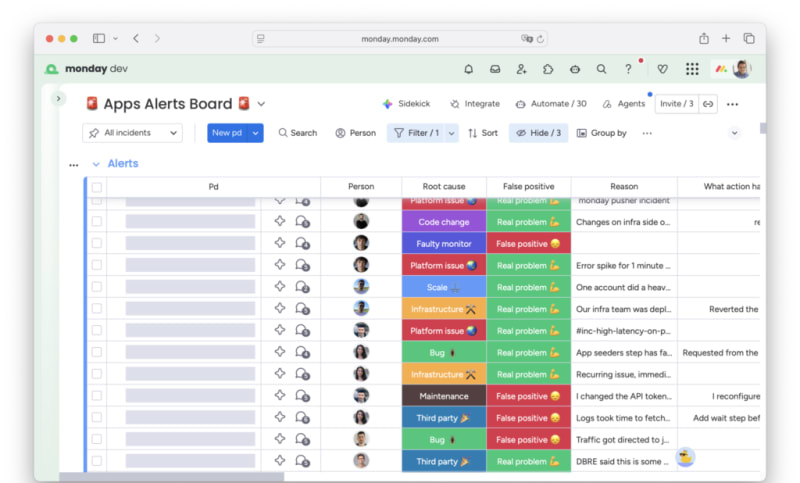Click the copy link icon beside Invite
The width and height of the screenshot is (800, 483).
pos(708,104)
